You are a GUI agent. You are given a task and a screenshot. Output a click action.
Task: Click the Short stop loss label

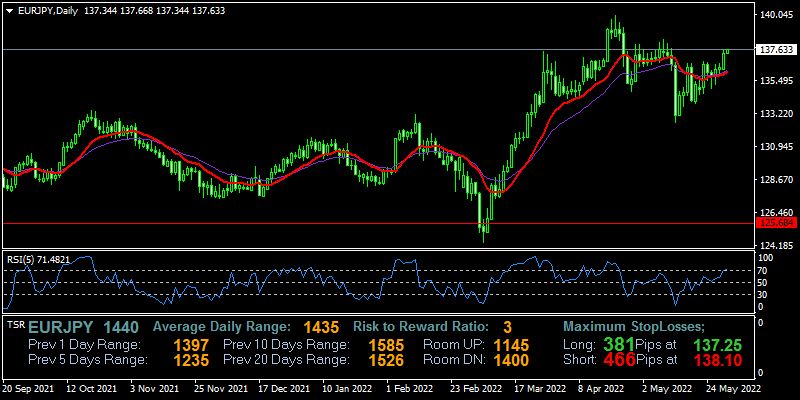(x=580, y=360)
